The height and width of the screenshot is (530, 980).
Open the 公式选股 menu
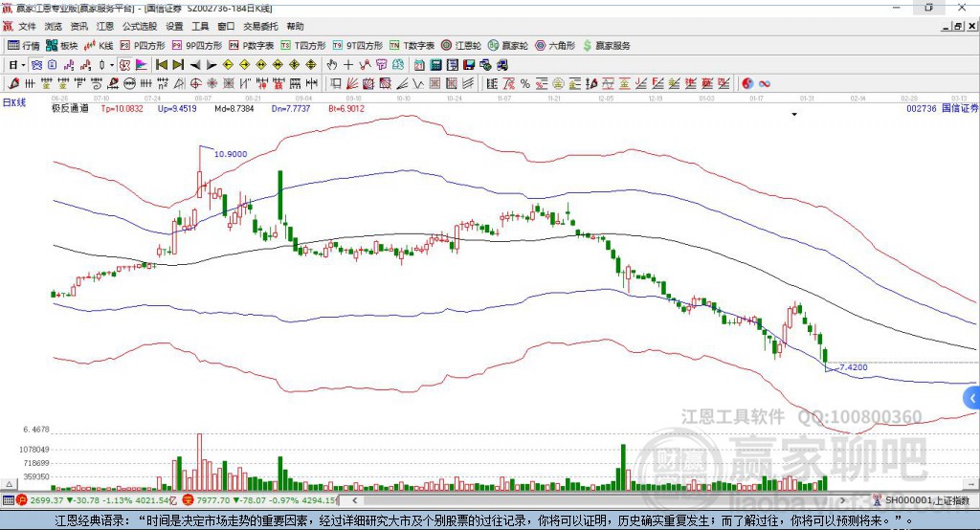(x=140, y=26)
